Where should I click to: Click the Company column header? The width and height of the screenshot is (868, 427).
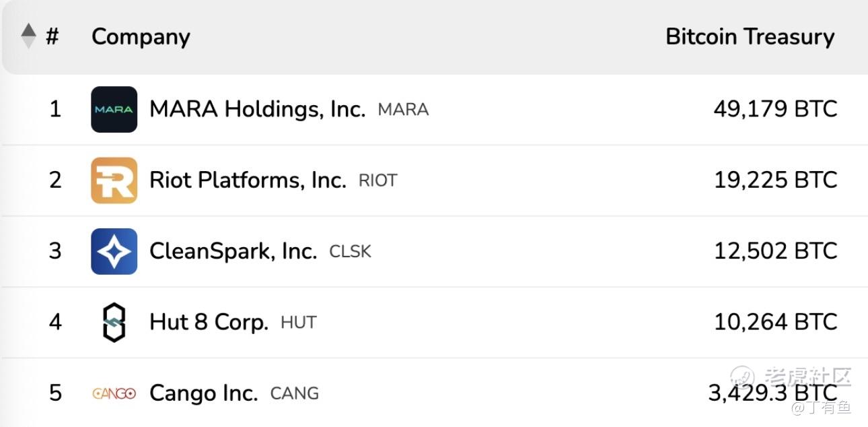[141, 36]
